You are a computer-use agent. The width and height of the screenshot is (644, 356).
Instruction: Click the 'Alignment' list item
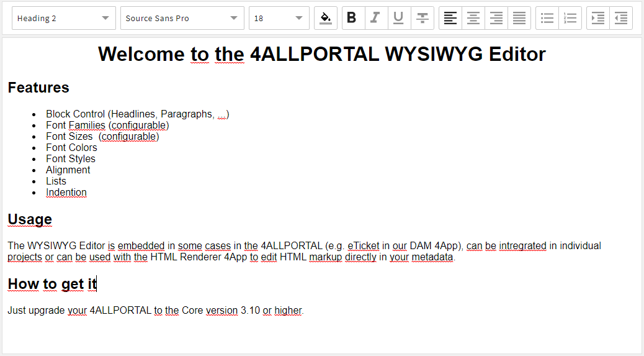click(x=68, y=170)
